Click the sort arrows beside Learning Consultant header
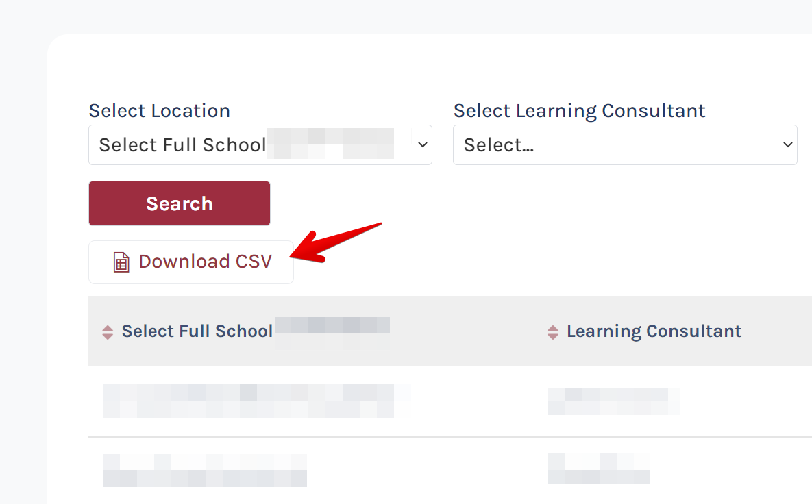This screenshot has width=812, height=504. click(553, 331)
